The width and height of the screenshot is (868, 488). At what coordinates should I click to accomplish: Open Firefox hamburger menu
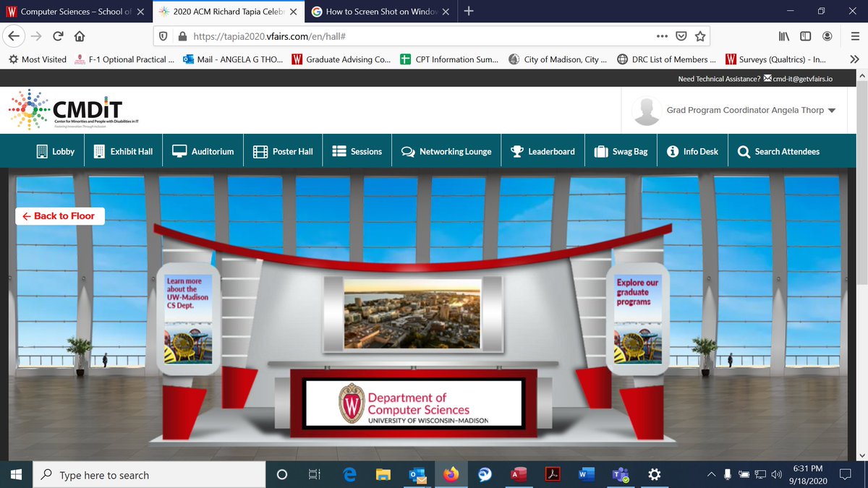854,36
